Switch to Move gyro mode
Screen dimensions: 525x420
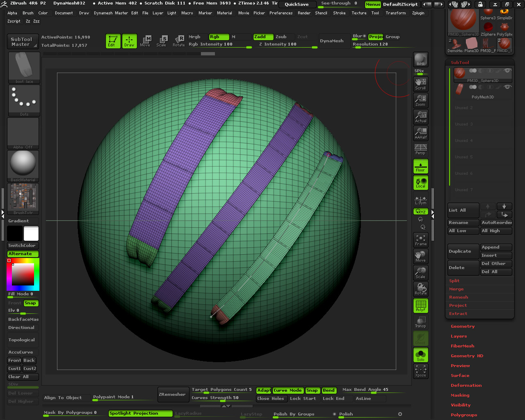pyautogui.click(x=420, y=256)
